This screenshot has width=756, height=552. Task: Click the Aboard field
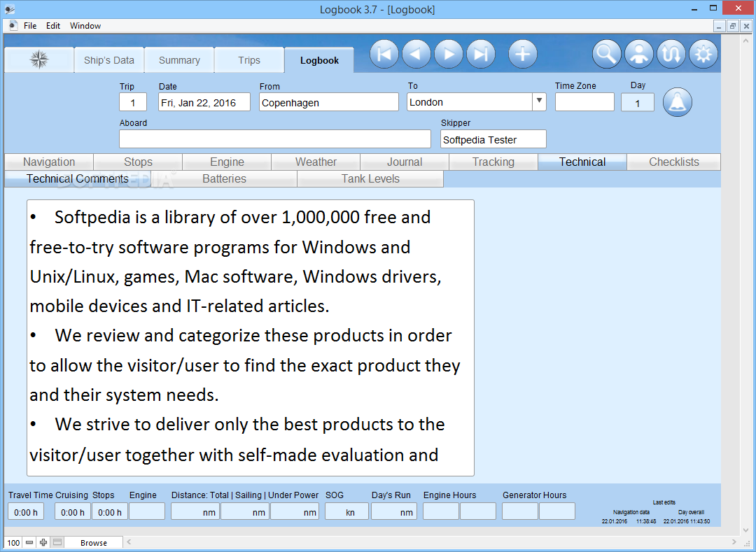[x=275, y=139]
